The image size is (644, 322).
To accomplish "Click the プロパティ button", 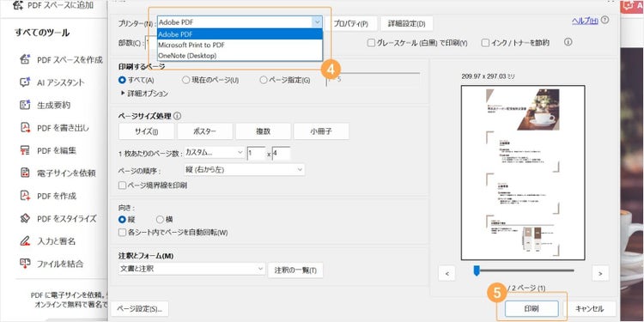I will 351,24.
